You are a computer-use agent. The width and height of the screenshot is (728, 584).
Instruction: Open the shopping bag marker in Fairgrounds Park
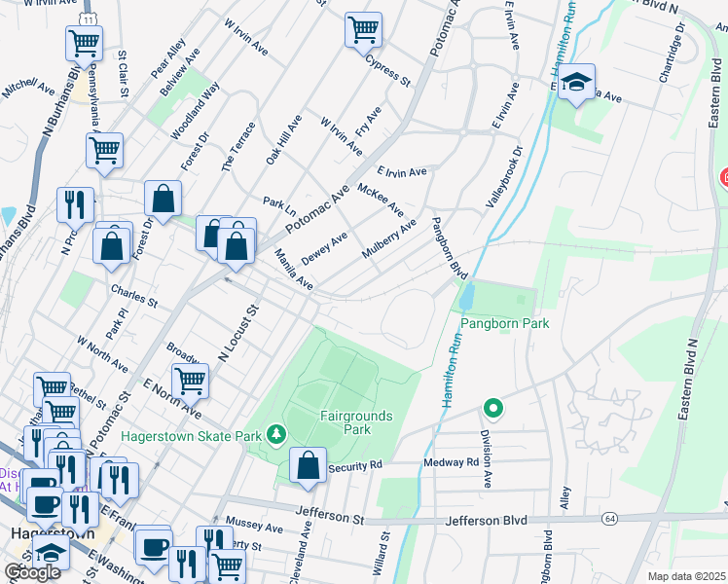tap(309, 465)
